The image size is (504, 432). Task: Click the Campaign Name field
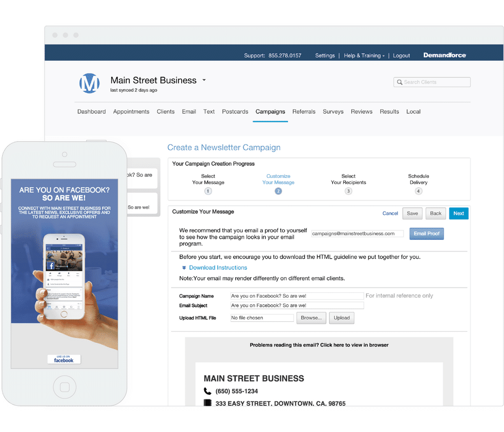(297, 296)
